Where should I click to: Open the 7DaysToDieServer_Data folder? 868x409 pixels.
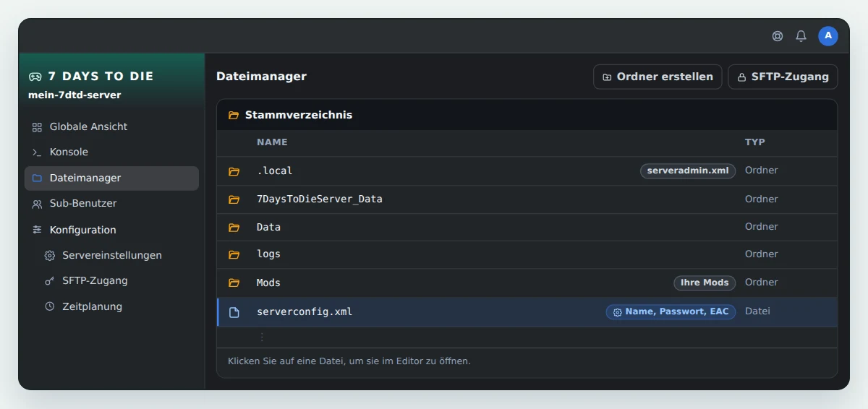click(527, 199)
